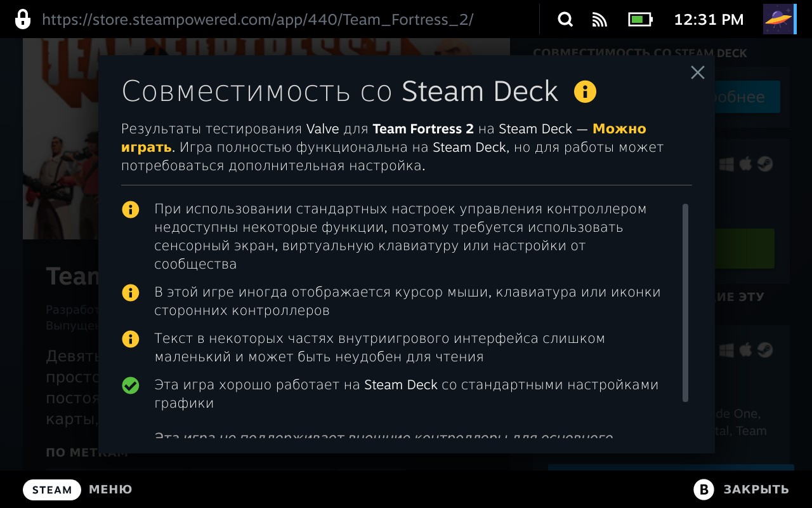Image resolution: width=812 pixels, height=508 pixels.
Task: Click info icon for controller settings warning
Action: 130,210
